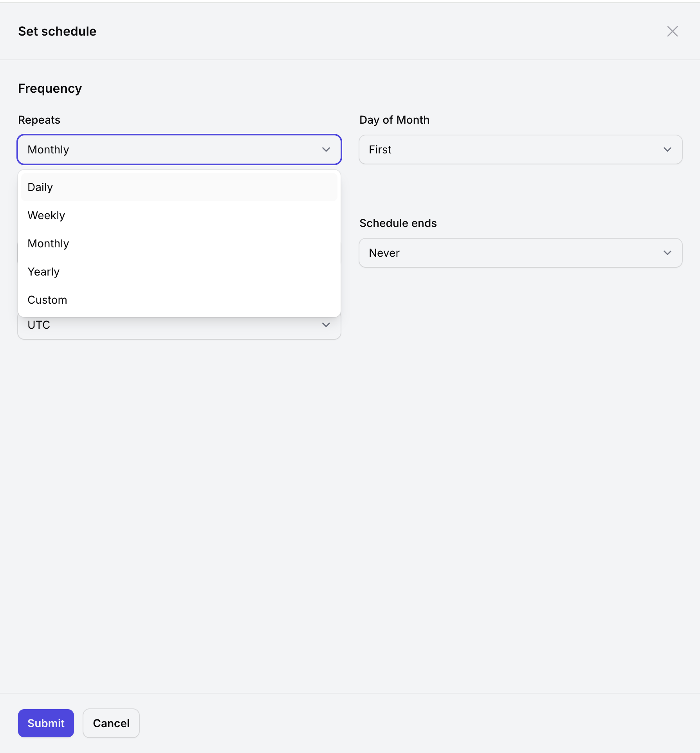The height and width of the screenshot is (753, 700).
Task: Close the Set schedule dialog
Action: tap(672, 31)
